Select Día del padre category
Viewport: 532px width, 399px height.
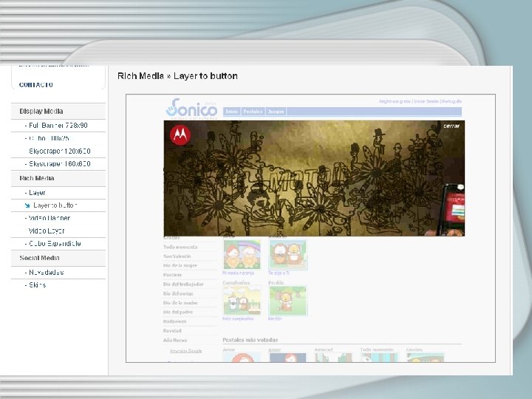[178, 312]
